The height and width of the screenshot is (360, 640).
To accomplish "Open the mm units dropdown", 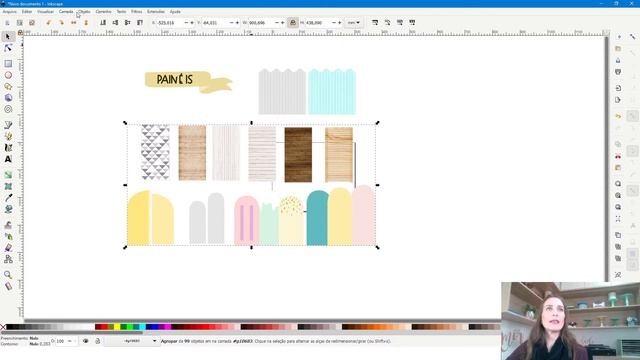I will [x=353, y=23].
